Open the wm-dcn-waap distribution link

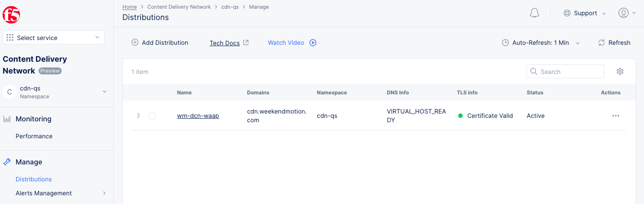(198, 116)
